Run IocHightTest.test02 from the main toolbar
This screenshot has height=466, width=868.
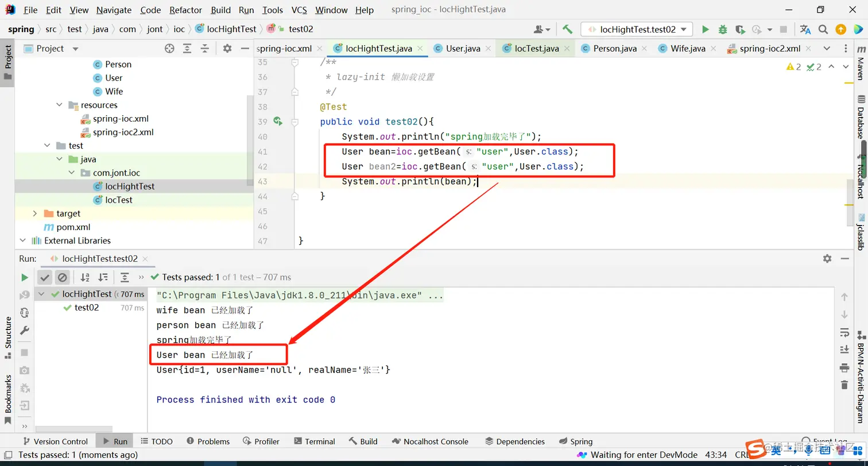point(706,29)
